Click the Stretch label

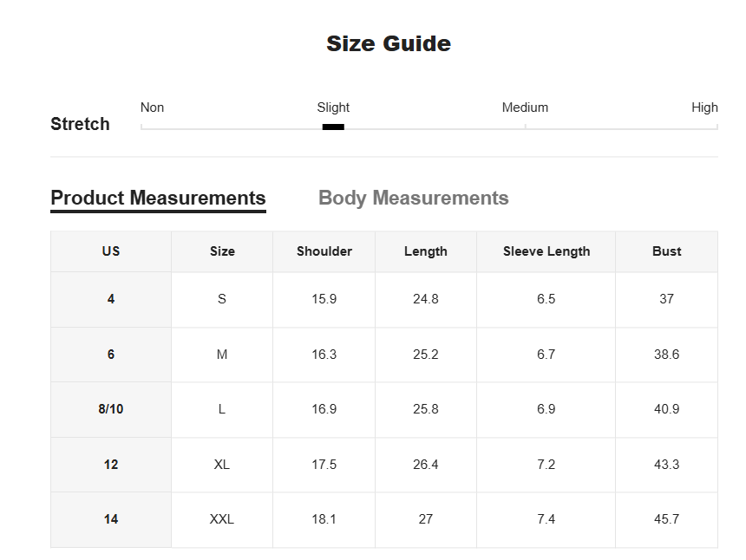(x=80, y=124)
